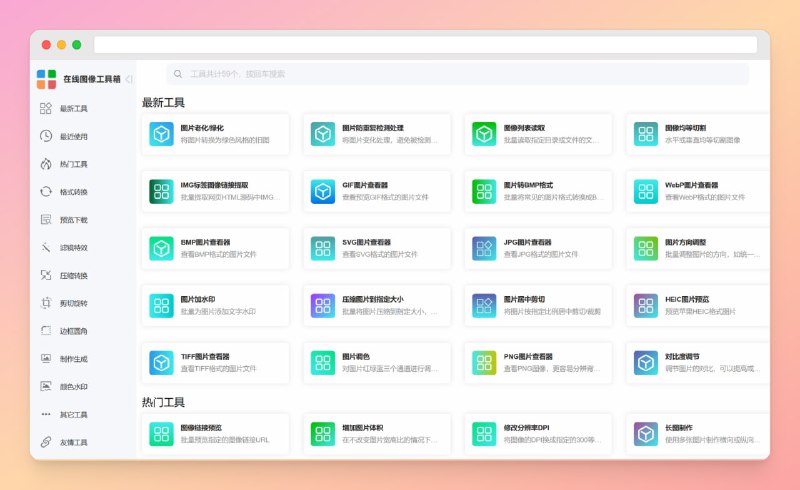Open the 长图制作 tool icon
This screenshot has height=490, width=800.
click(646, 434)
